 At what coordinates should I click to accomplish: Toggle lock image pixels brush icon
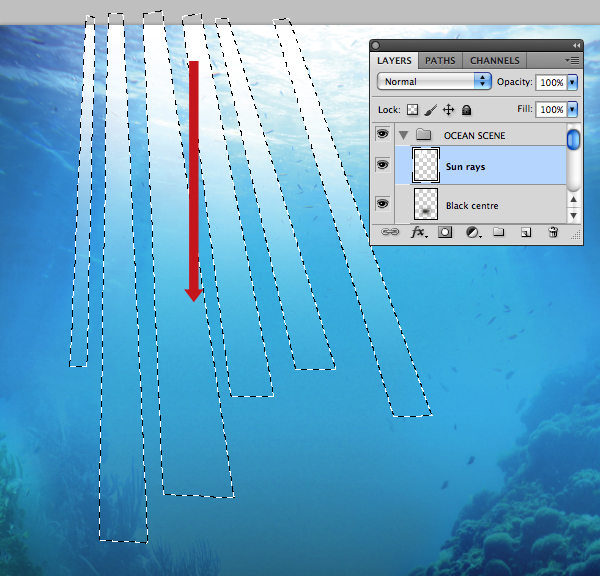[x=430, y=110]
